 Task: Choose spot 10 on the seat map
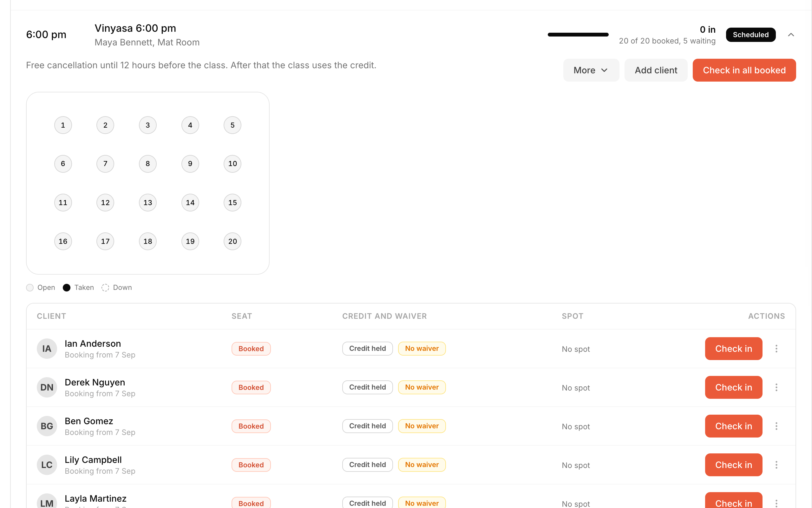click(232, 164)
